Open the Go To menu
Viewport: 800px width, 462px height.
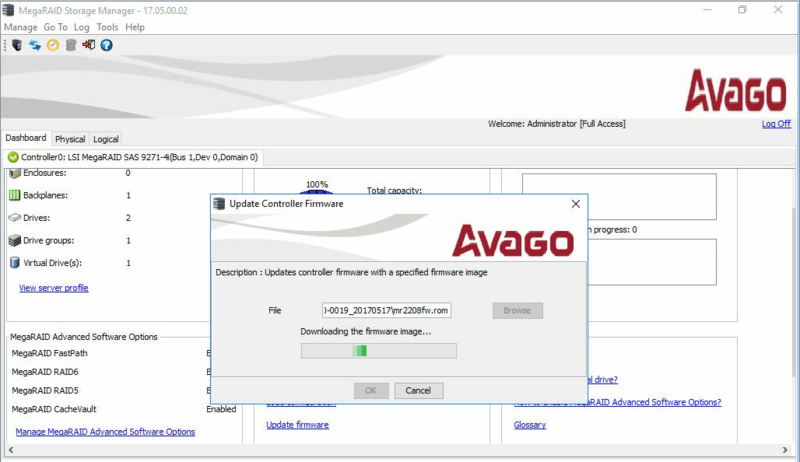56,27
